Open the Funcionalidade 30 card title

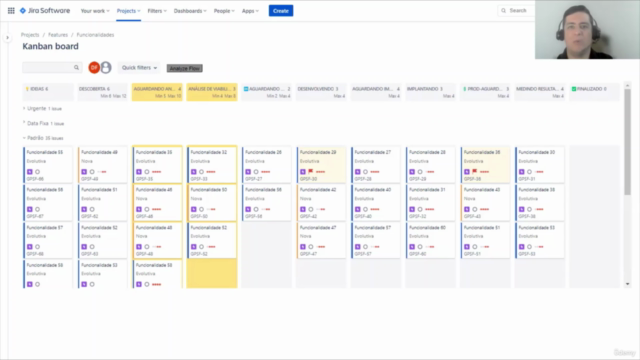pyautogui.click(x=537, y=152)
